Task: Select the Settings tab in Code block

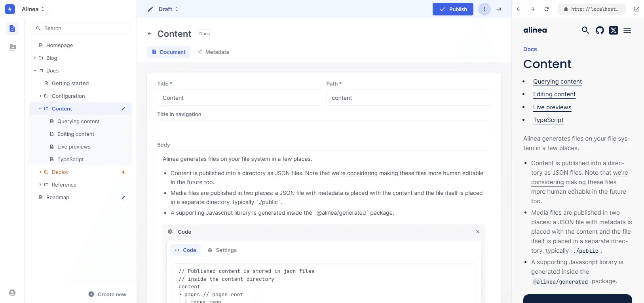Action: (x=222, y=250)
